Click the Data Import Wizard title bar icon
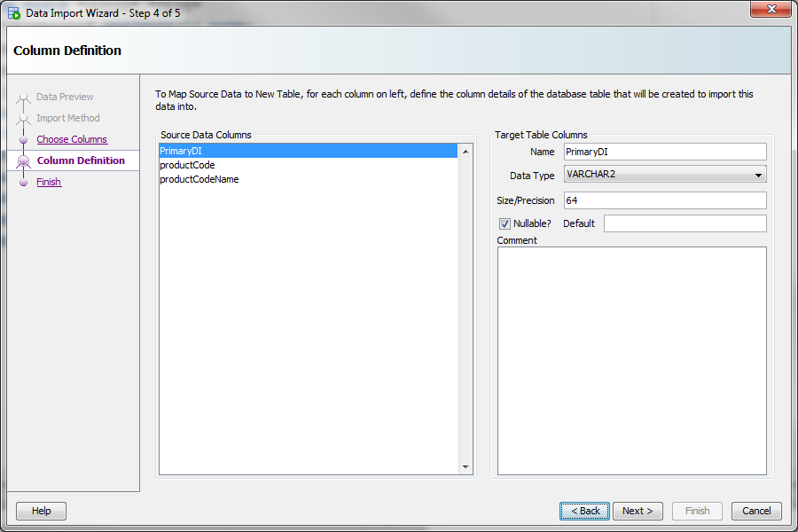This screenshot has width=798, height=532. (13, 13)
